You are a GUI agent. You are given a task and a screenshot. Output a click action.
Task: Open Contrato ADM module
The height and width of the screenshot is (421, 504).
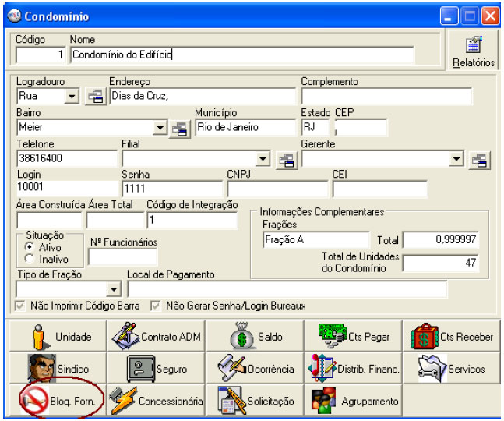156,336
